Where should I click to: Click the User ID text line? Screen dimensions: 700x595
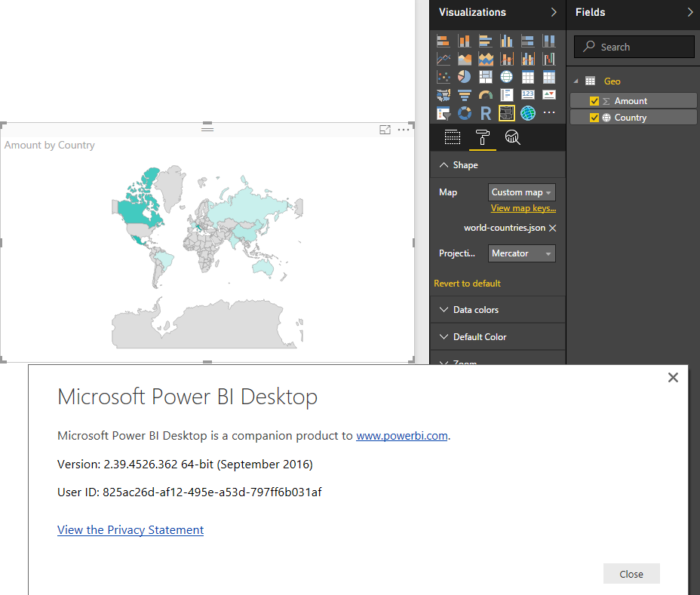coord(189,492)
